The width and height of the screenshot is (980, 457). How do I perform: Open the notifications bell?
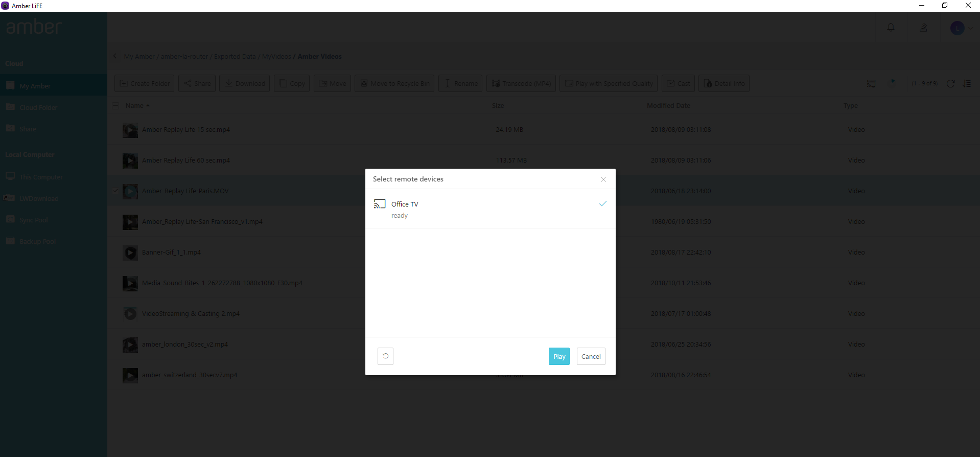pos(891,27)
